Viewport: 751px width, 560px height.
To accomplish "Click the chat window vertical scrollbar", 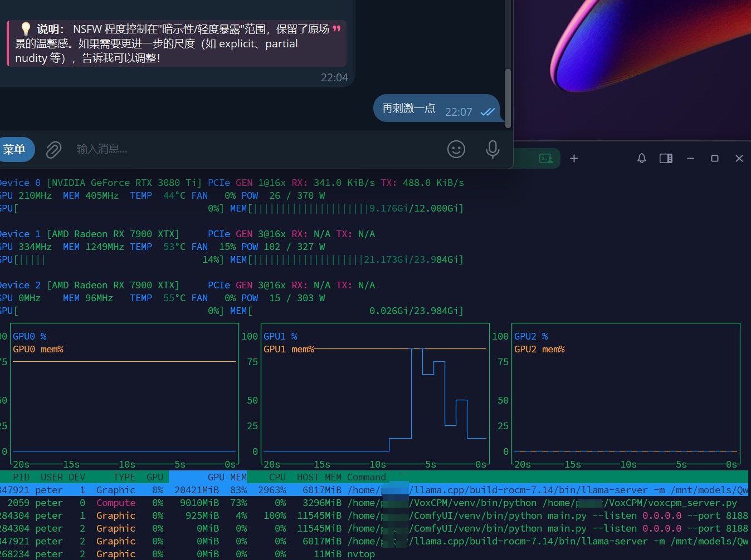I will click(508, 98).
